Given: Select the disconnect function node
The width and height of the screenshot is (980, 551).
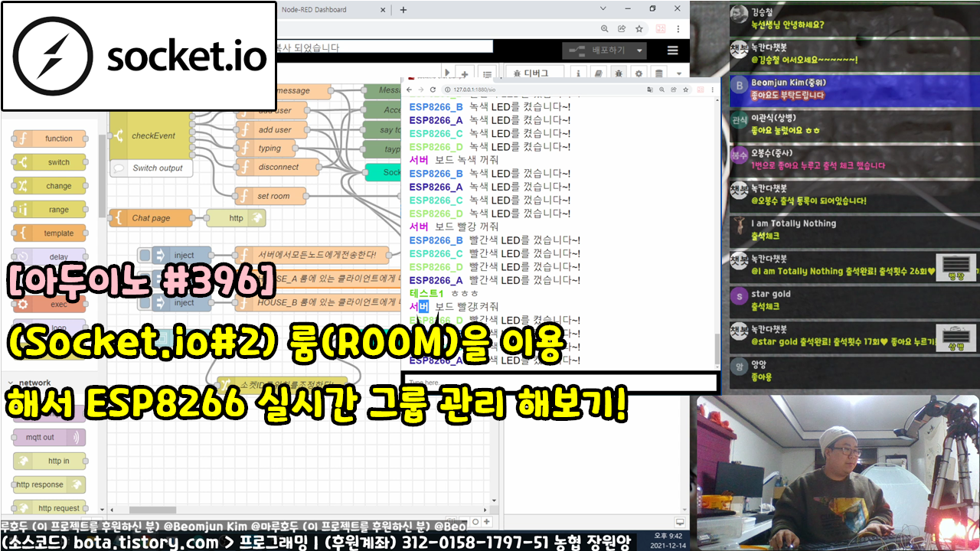Looking at the screenshot, I should [x=278, y=167].
